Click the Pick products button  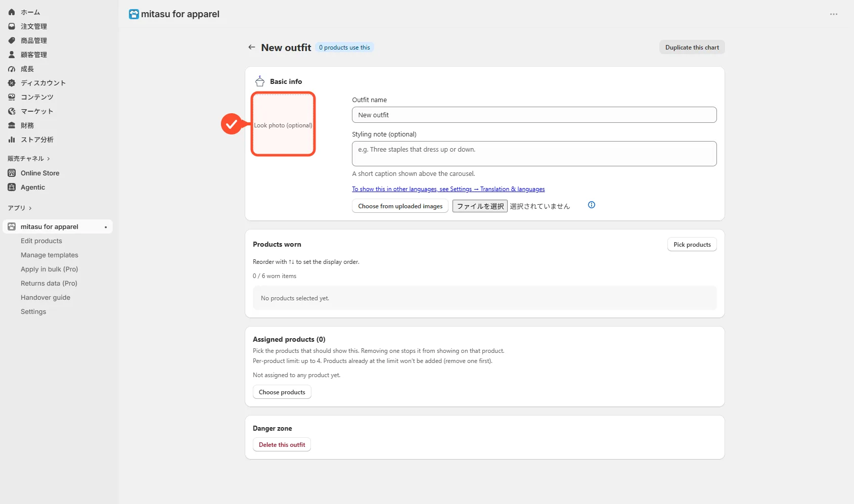692,244
